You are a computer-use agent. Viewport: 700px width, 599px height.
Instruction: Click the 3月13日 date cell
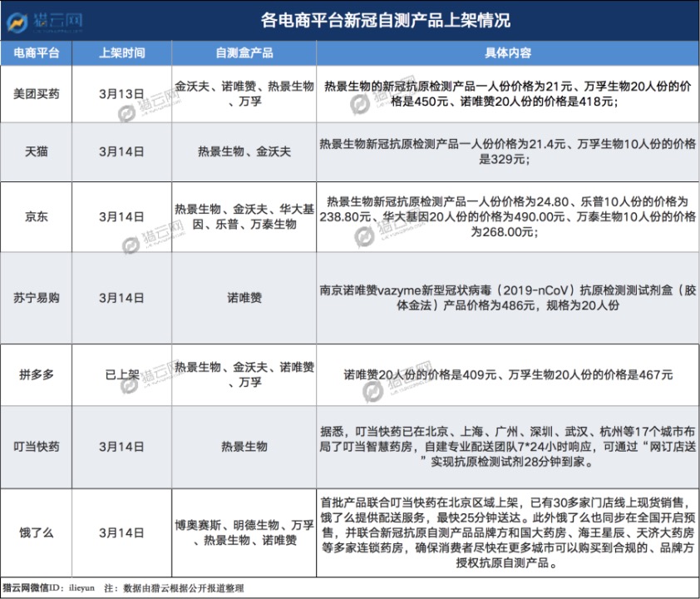122,94
